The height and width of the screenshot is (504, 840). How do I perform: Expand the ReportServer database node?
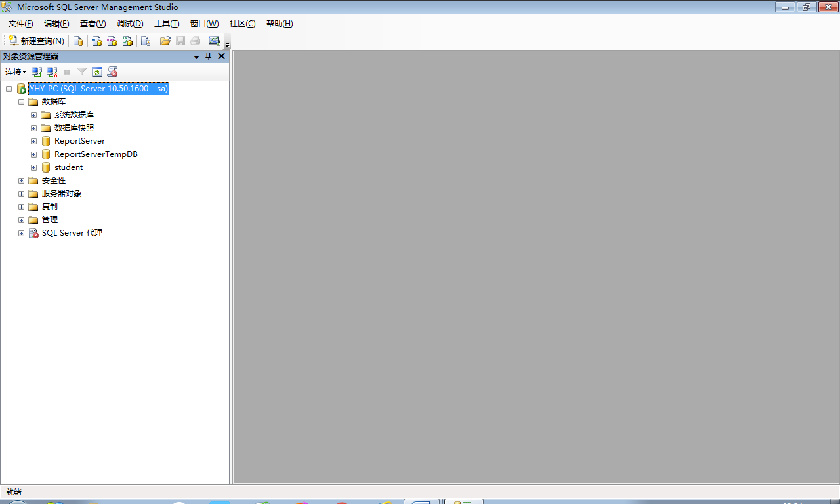pyautogui.click(x=33, y=141)
